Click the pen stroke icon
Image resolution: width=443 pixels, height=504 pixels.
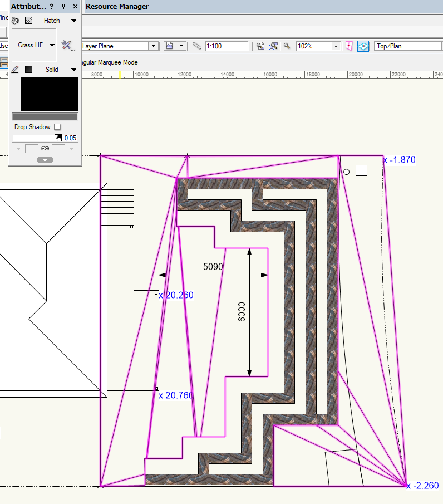16,70
